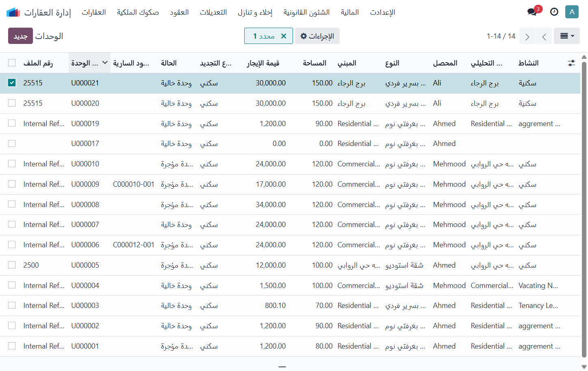Check the U000010 row checkbox
This screenshot has width=588, height=371.
12,164
